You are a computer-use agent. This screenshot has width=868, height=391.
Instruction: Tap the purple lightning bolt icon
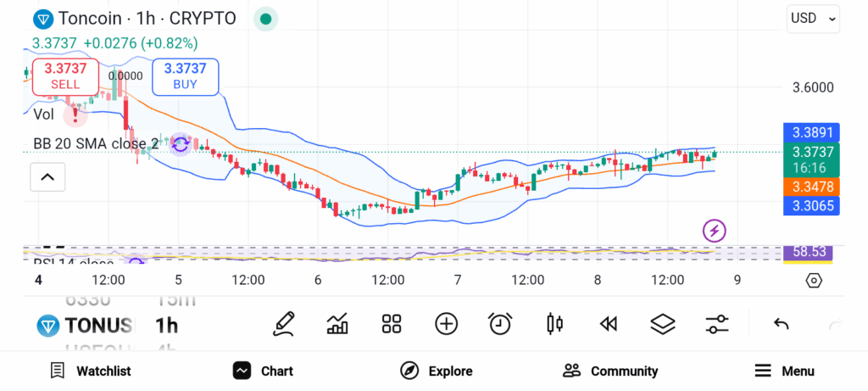click(x=715, y=230)
